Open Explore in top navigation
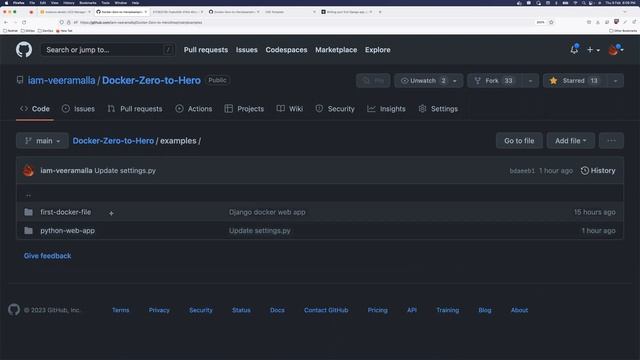 (x=378, y=50)
